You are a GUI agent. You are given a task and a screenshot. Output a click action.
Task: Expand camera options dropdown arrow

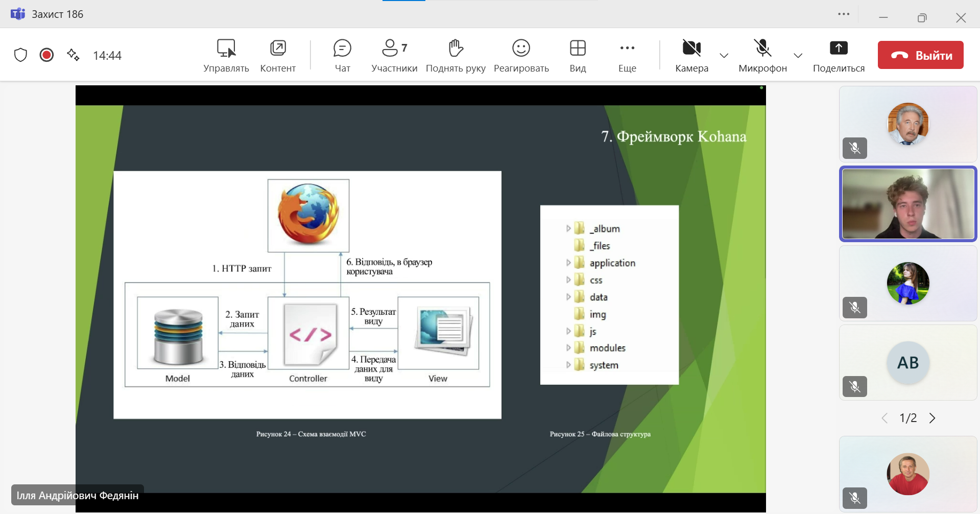coord(724,55)
